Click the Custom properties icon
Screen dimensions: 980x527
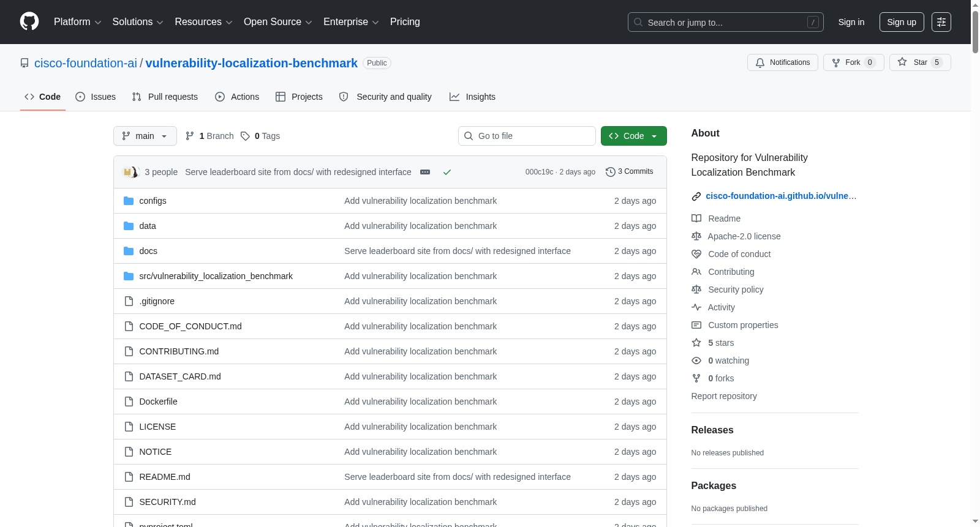click(x=696, y=325)
